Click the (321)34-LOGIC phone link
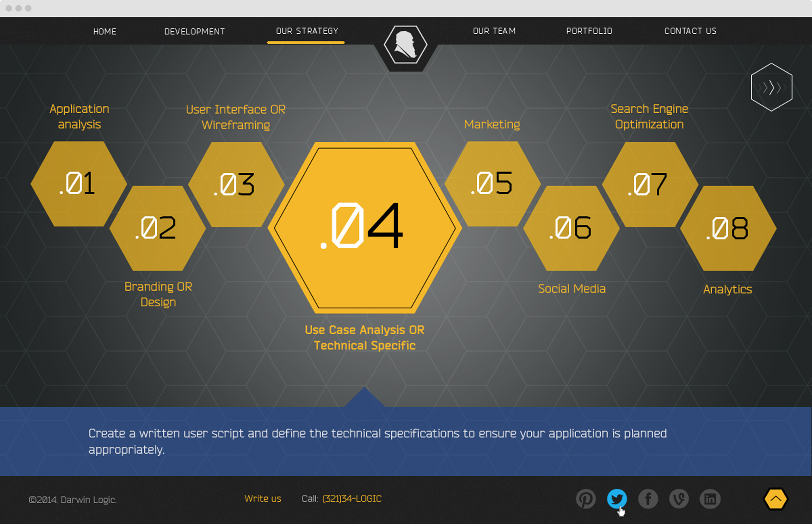The height and width of the screenshot is (524, 812). tap(352, 499)
